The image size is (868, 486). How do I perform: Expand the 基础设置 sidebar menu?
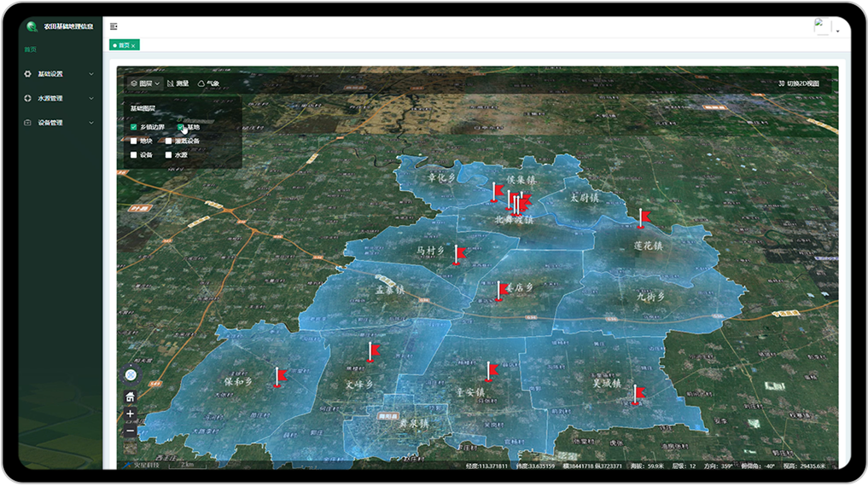point(60,74)
